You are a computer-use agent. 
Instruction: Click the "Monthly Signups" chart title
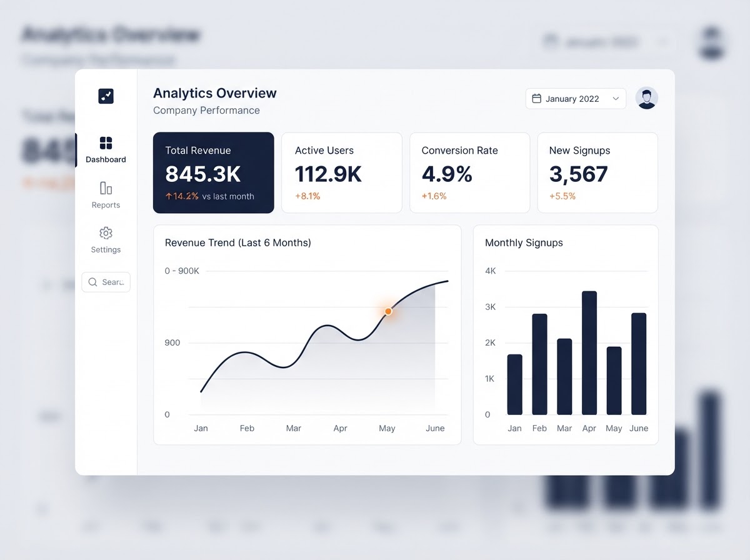(524, 242)
